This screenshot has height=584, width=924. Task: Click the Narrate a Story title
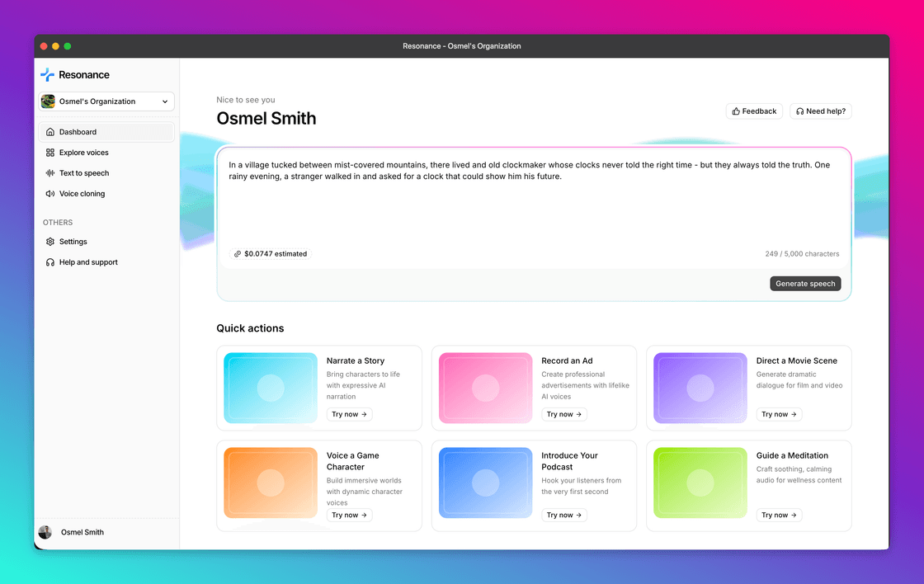(x=356, y=360)
